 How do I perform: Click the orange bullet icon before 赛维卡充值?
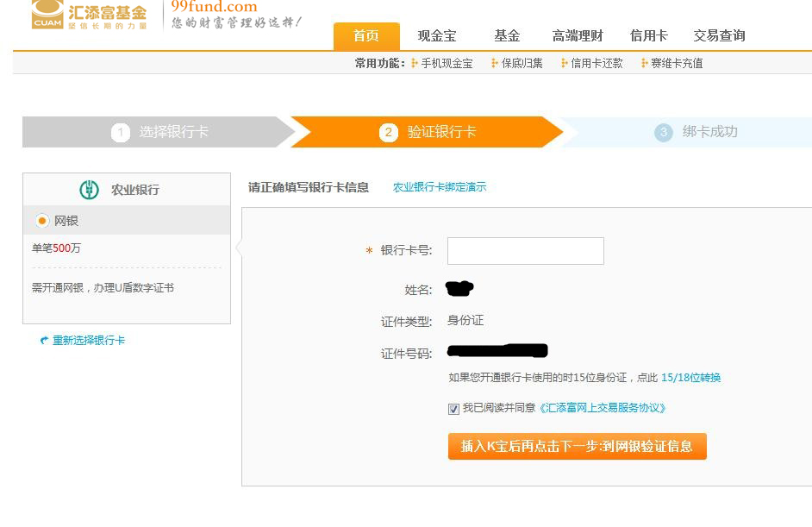[x=644, y=63]
